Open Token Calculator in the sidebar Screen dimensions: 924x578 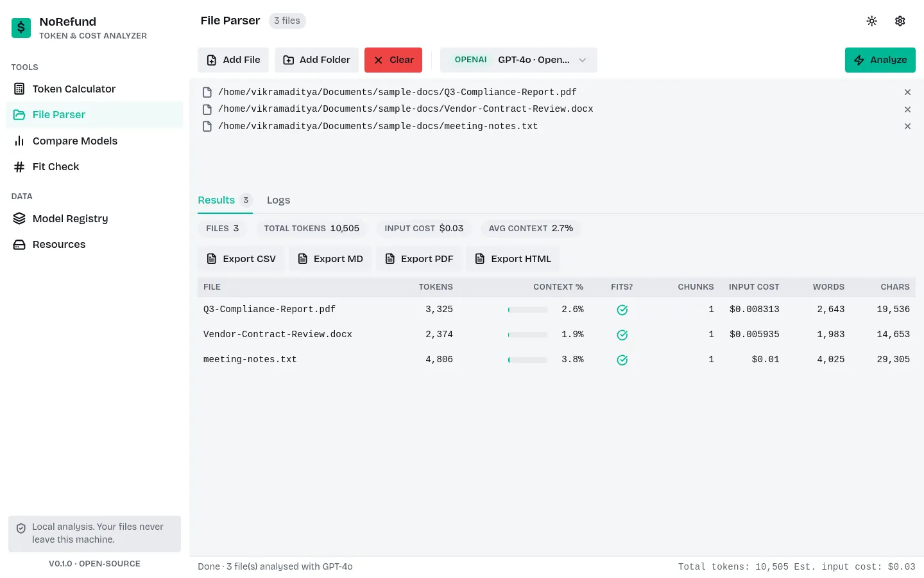pos(94,89)
